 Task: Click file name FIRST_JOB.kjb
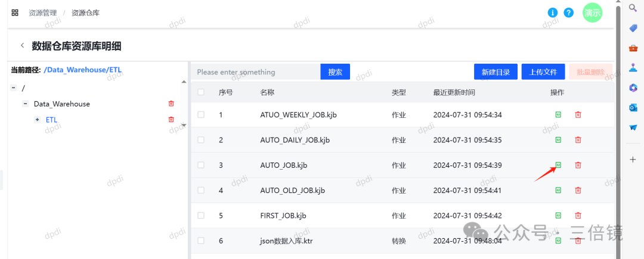pos(283,216)
